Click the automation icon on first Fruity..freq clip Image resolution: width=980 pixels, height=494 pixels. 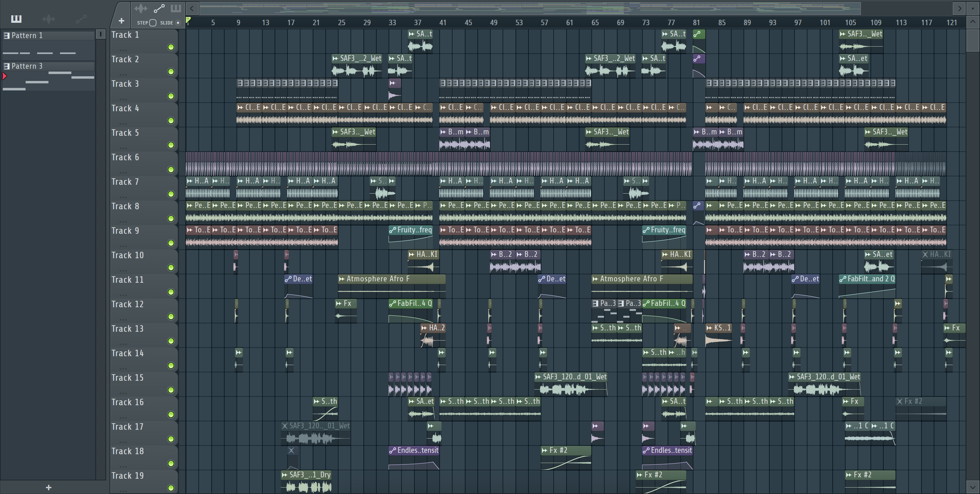[x=392, y=230]
